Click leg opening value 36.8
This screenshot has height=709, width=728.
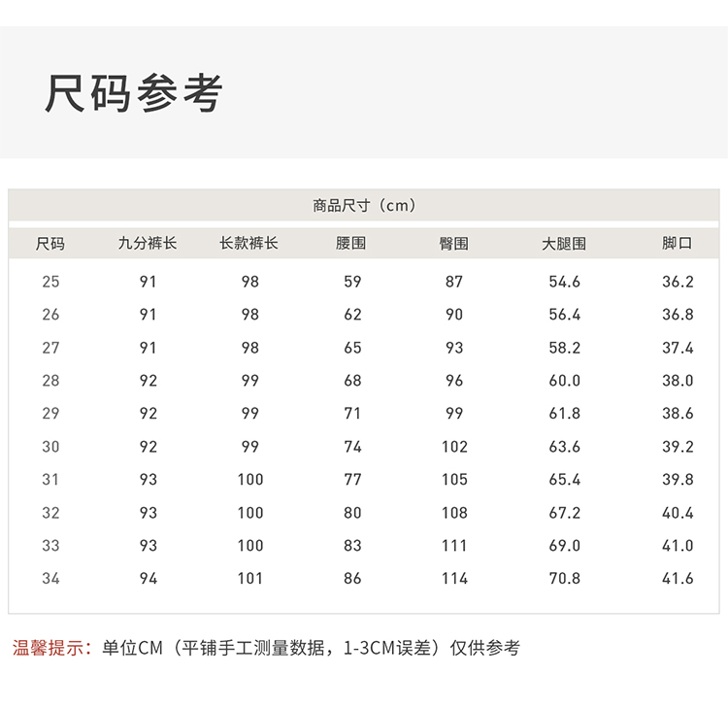point(678,315)
